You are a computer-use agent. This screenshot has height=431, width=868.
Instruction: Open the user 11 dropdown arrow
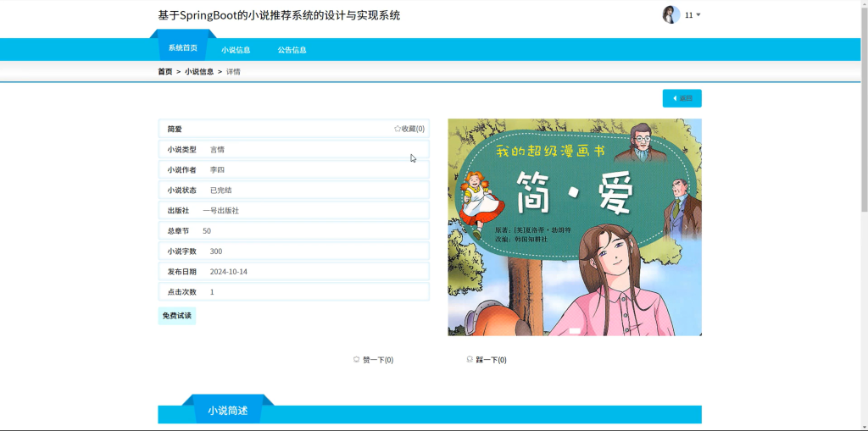[698, 15]
